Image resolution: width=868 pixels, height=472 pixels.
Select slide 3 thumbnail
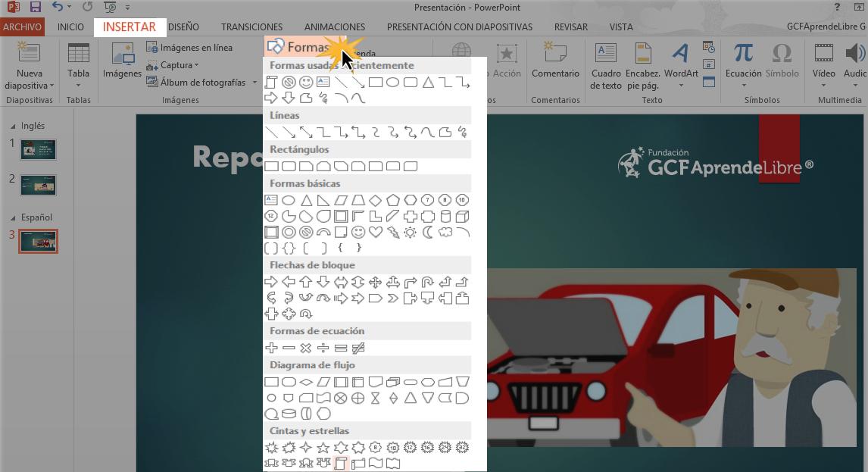point(38,242)
